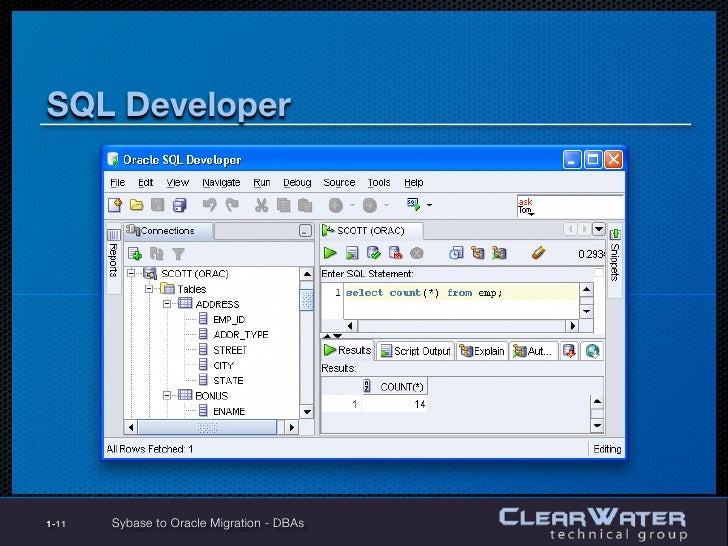Click the SQL History clock icon
The height and width of the screenshot is (546, 728).
(456, 253)
